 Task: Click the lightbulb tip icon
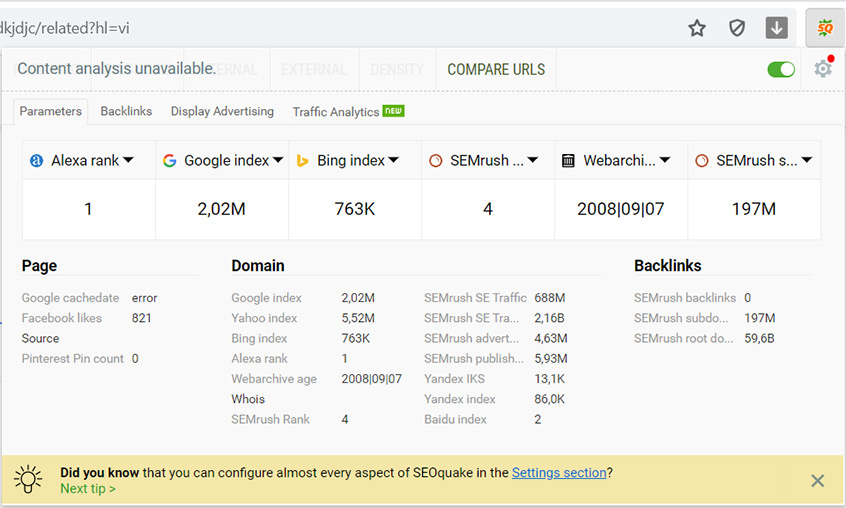(x=28, y=479)
